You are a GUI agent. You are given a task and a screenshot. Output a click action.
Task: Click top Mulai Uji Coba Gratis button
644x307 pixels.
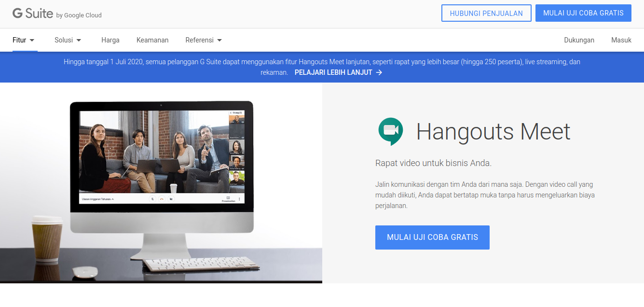pyautogui.click(x=583, y=13)
